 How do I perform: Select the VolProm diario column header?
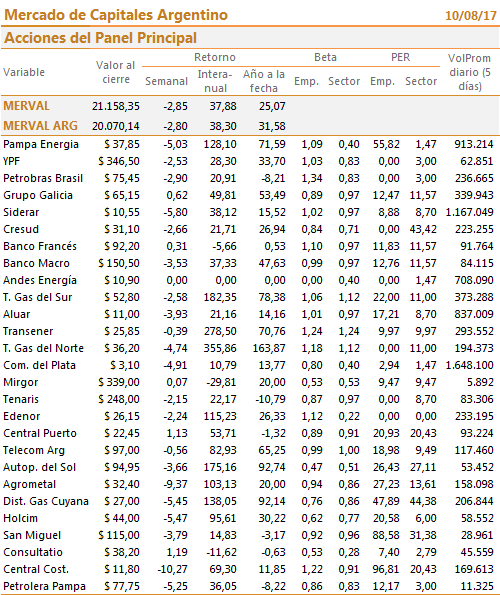[x=470, y=72]
